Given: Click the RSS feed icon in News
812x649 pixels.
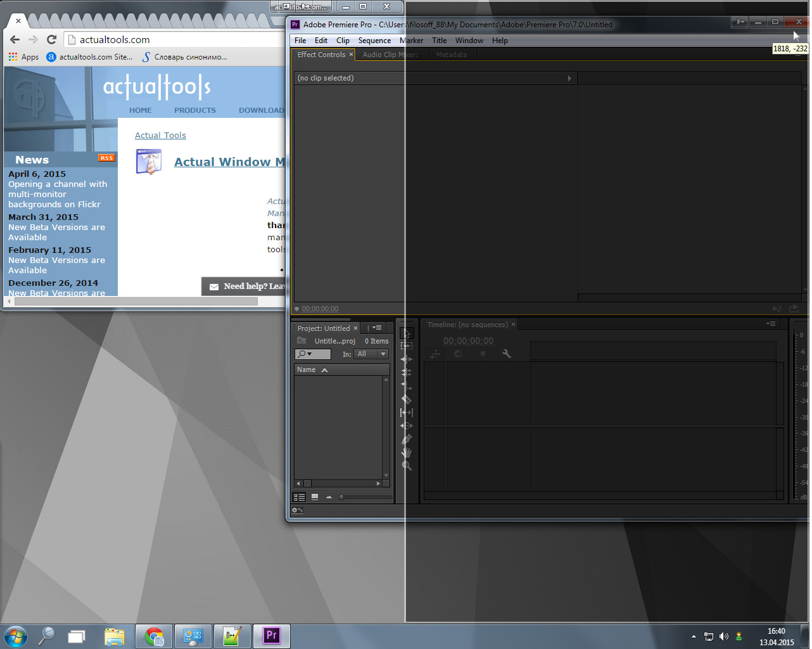Looking at the screenshot, I should click(x=106, y=158).
